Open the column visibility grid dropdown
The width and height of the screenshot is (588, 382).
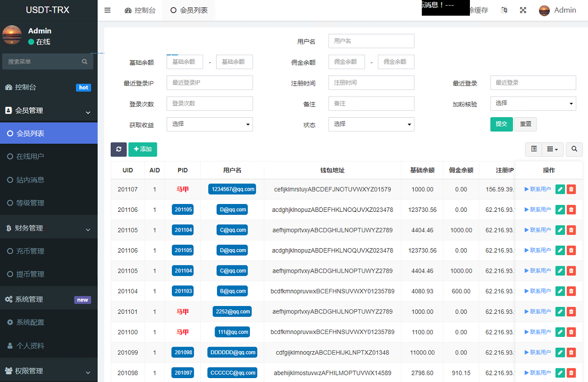552,149
